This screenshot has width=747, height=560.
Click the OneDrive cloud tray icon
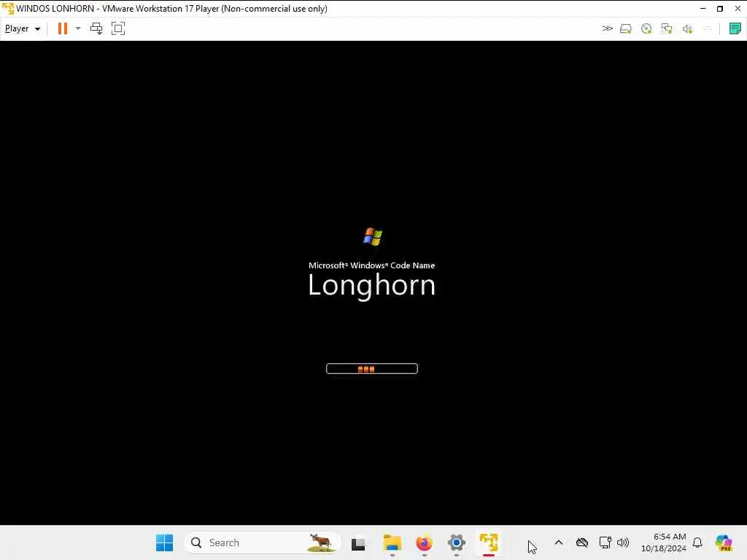click(x=582, y=542)
